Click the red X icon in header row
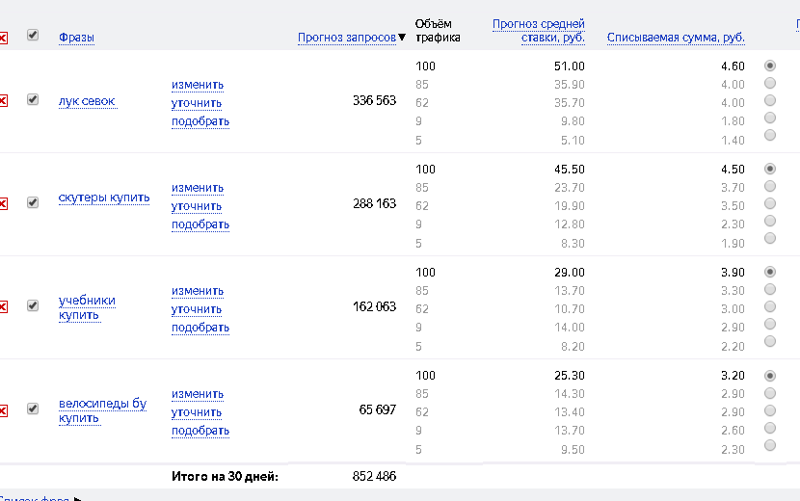Viewport: 800px width, 501px height. (3, 38)
